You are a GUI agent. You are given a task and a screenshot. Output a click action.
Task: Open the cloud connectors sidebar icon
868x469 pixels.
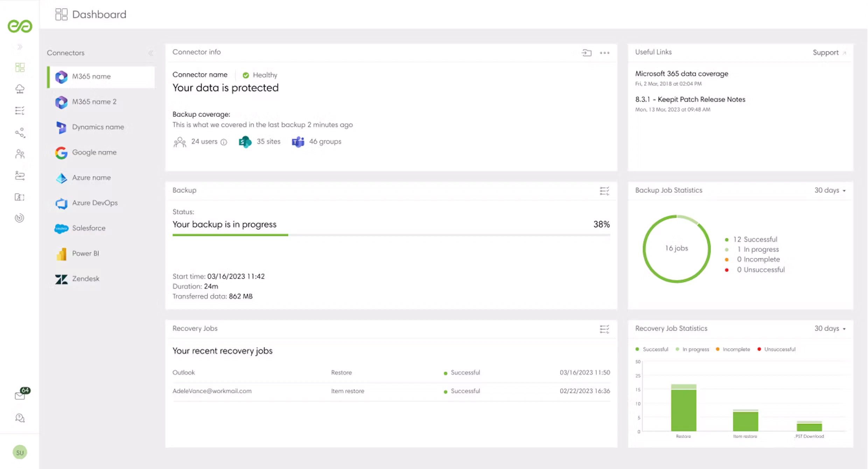click(20, 89)
